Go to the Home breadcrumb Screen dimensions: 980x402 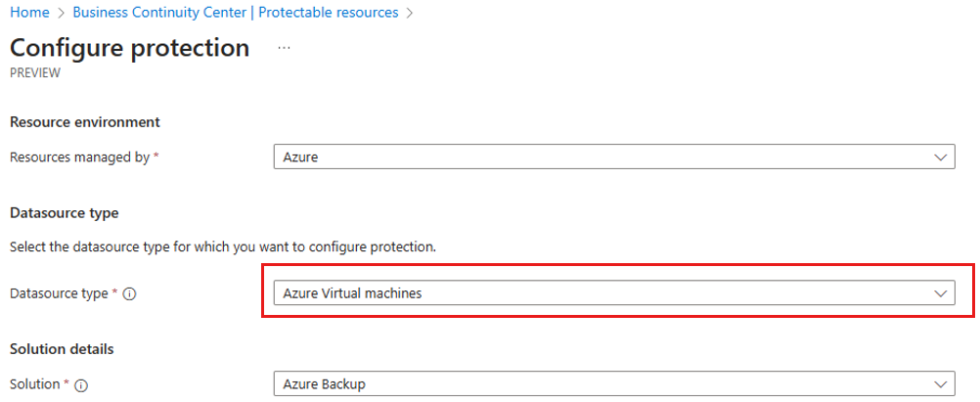point(30,13)
